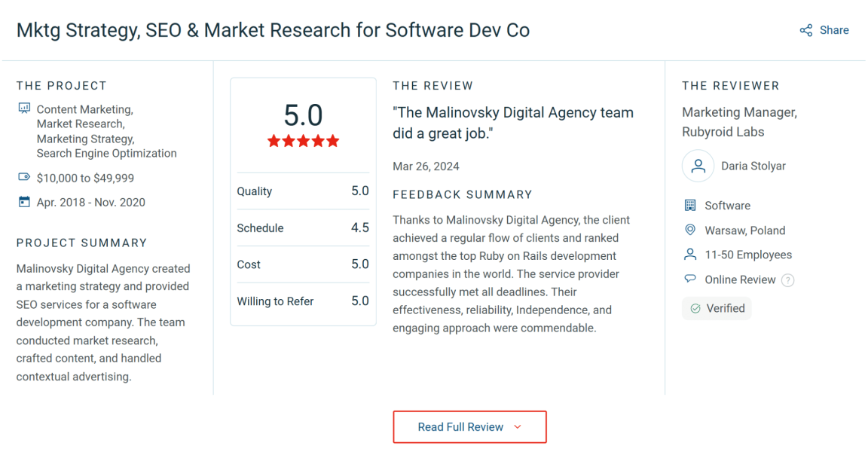Click the Share link text
Screen dimensions: 868x455
(x=834, y=30)
